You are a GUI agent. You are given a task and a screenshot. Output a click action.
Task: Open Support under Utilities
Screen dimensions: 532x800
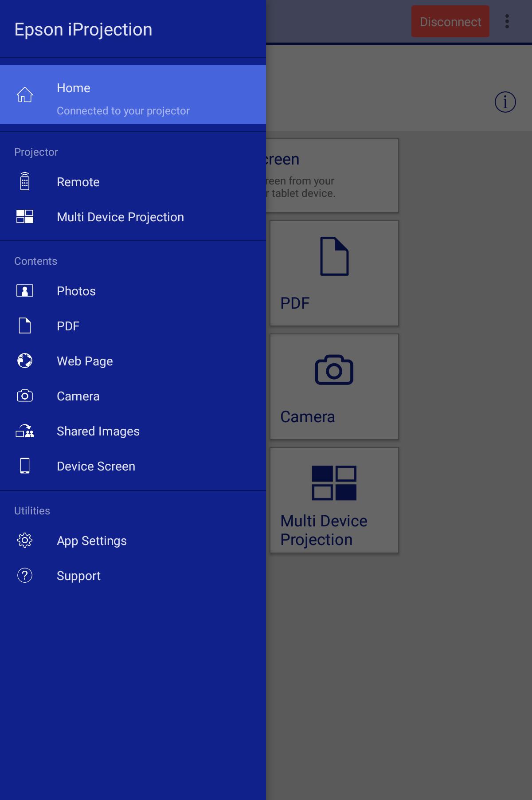[133, 576]
